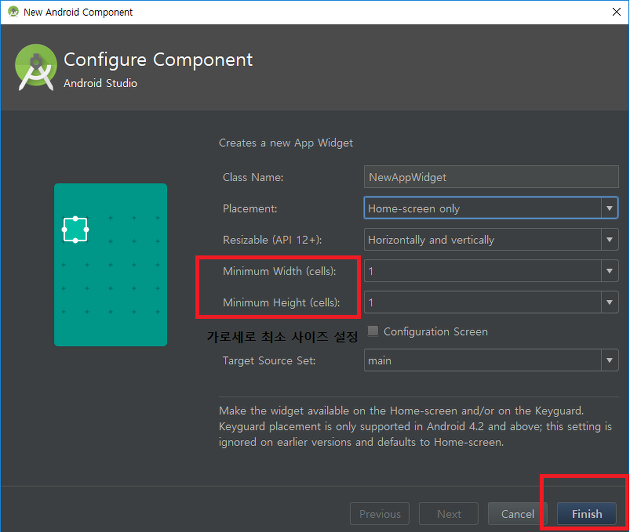Click the 'Placement:' label
The width and height of the screenshot is (630, 532).
[x=250, y=209]
